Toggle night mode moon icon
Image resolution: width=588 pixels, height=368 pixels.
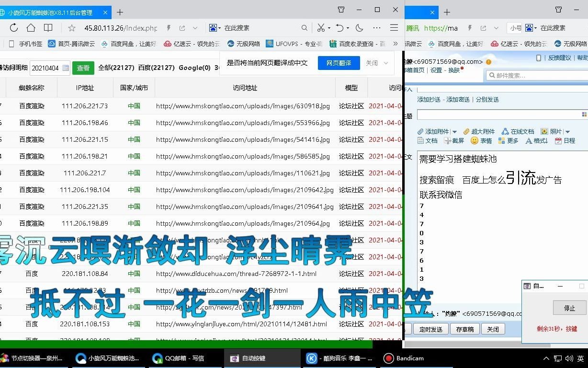(x=360, y=28)
